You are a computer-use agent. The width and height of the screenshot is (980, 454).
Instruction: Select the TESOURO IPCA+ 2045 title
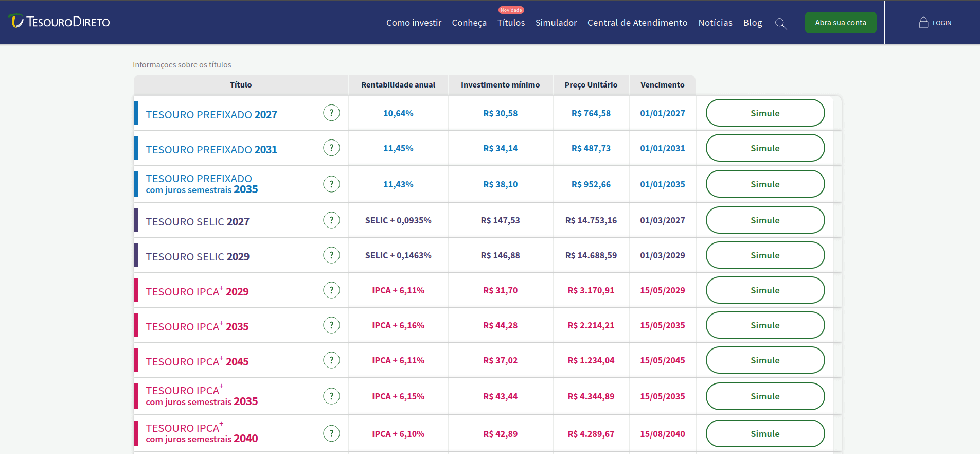(197, 361)
